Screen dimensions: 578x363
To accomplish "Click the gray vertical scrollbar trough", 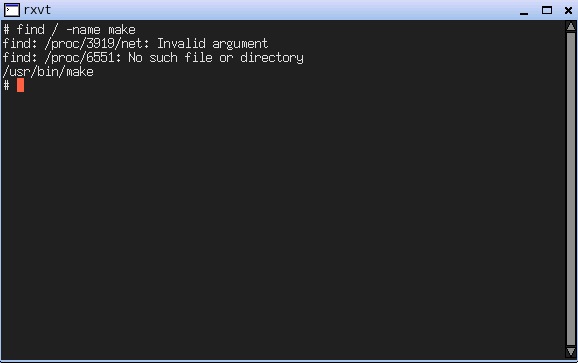I will (x=571, y=189).
